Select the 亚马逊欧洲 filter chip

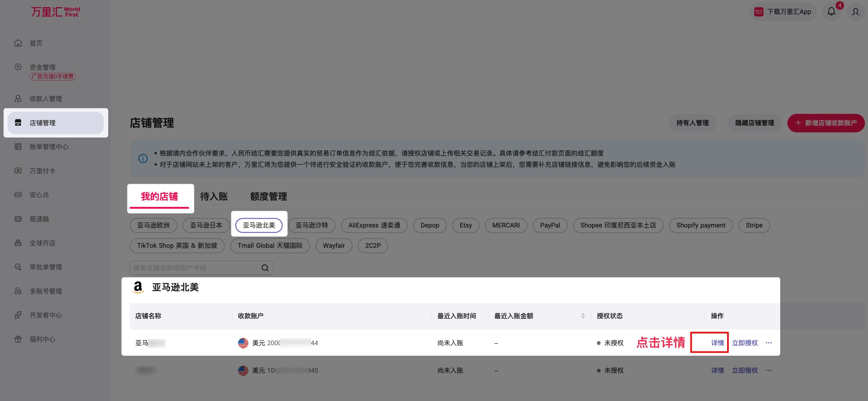[153, 225]
